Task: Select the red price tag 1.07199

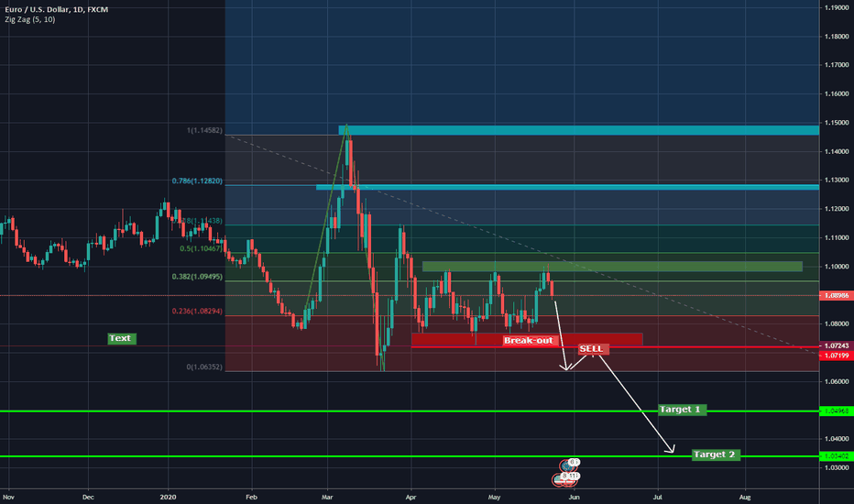Action: coord(836,356)
